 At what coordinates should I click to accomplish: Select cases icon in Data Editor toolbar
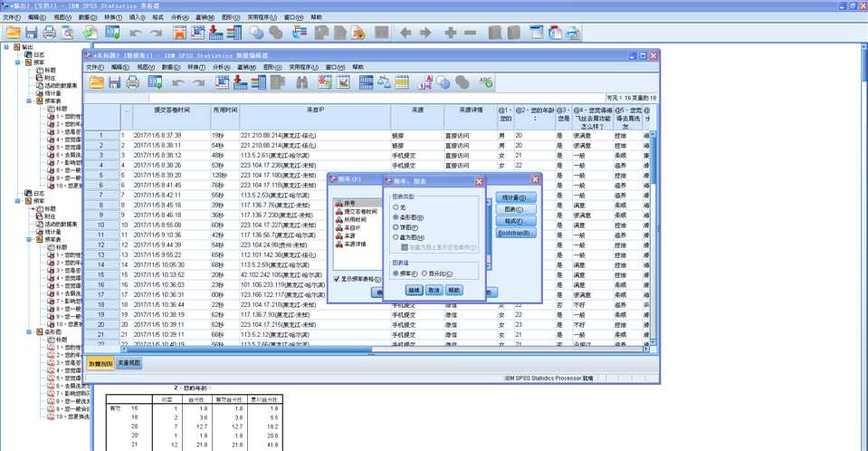[x=402, y=82]
